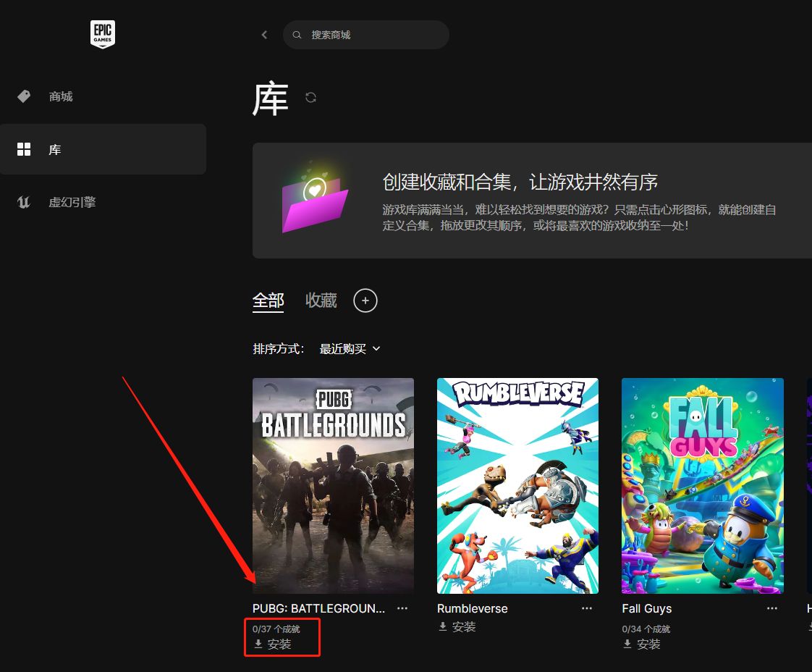Open the 最近购买 sort dropdown
The width and height of the screenshot is (812, 672).
point(350,349)
